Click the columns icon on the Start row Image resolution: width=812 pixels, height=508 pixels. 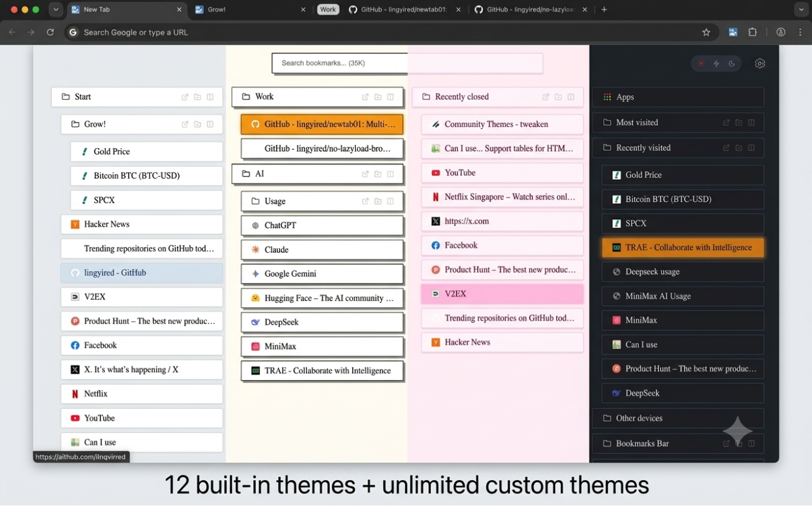pos(210,97)
